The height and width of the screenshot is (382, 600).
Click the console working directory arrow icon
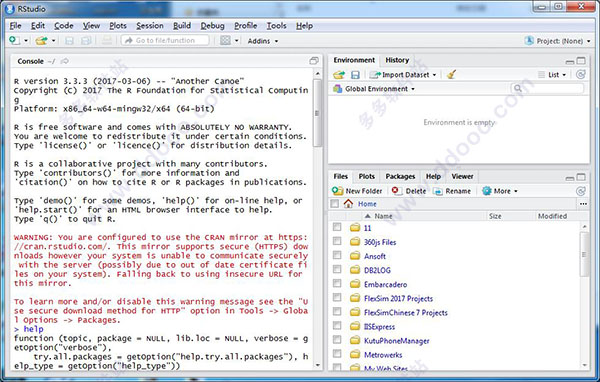coord(65,61)
